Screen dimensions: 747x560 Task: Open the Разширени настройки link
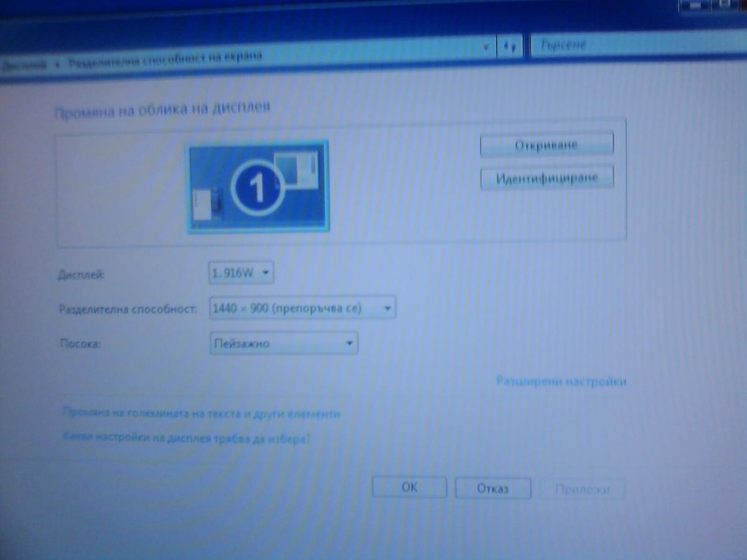[x=561, y=381]
